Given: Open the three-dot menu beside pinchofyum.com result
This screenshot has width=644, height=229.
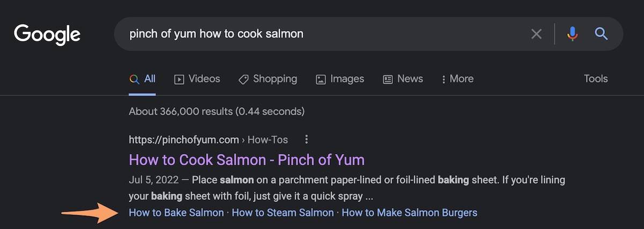Looking at the screenshot, I should point(306,139).
